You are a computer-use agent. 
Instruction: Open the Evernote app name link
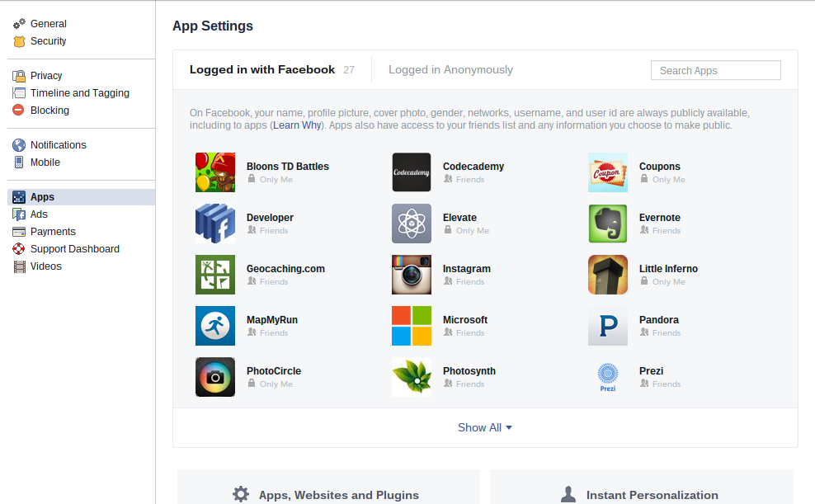pos(660,218)
